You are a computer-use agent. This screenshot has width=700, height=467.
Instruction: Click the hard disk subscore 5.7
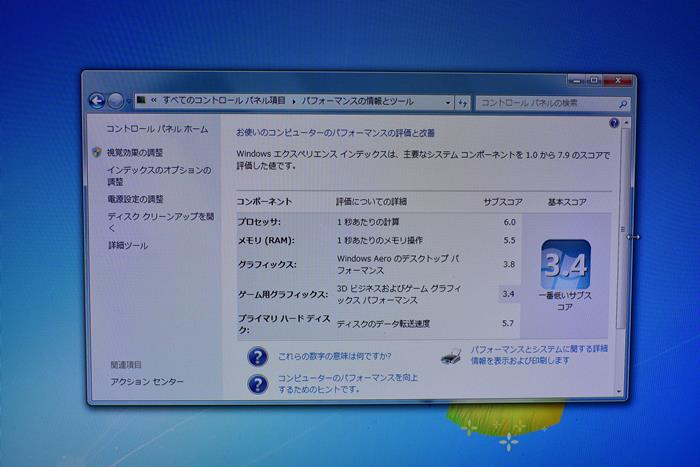(x=508, y=323)
